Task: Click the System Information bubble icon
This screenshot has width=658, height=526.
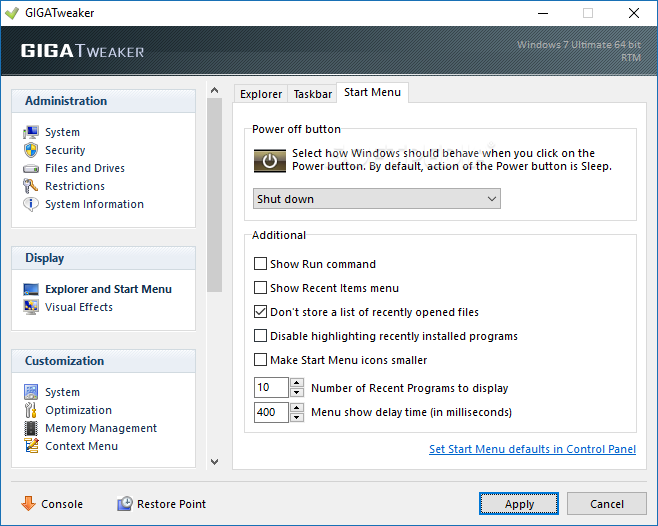Action: coord(31,204)
